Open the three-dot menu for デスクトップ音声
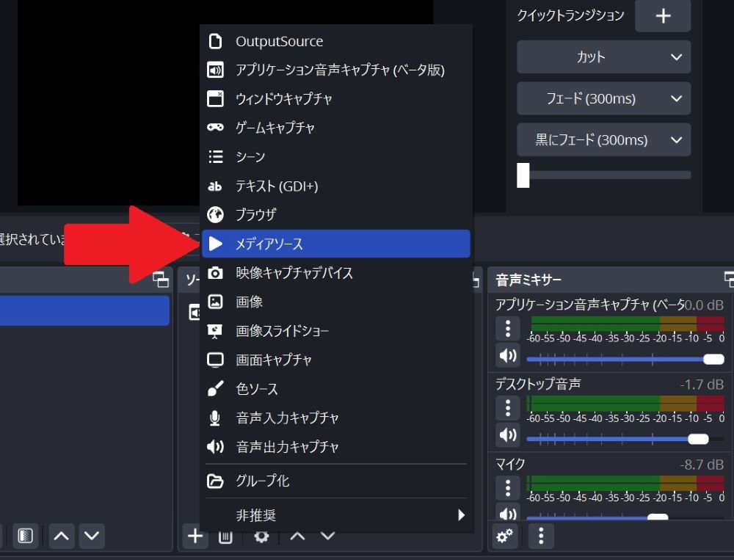The width and height of the screenshot is (734, 560). pyautogui.click(x=508, y=408)
